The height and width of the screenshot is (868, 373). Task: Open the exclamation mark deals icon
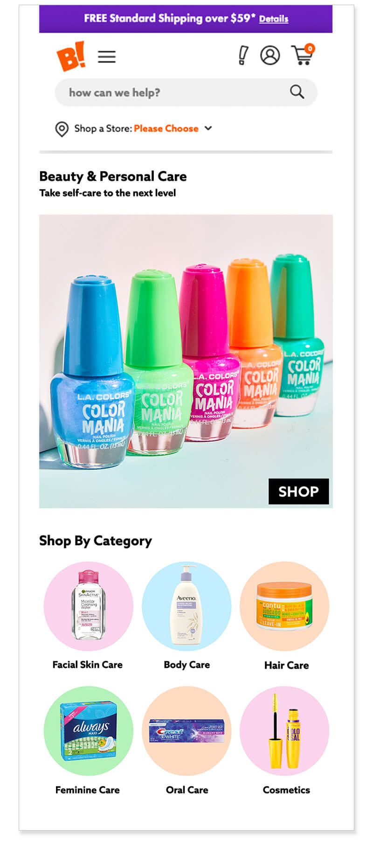click(x=243, y=56)
